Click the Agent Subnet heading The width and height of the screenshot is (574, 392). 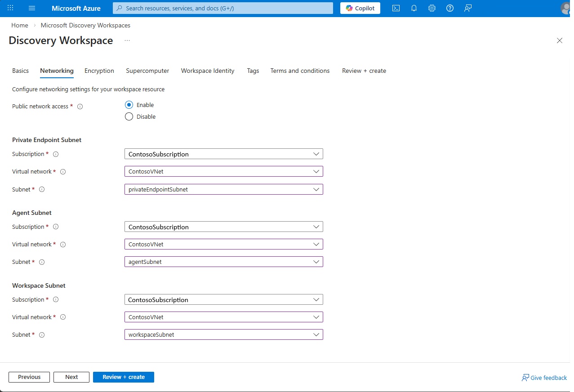[x=32, y=213]
